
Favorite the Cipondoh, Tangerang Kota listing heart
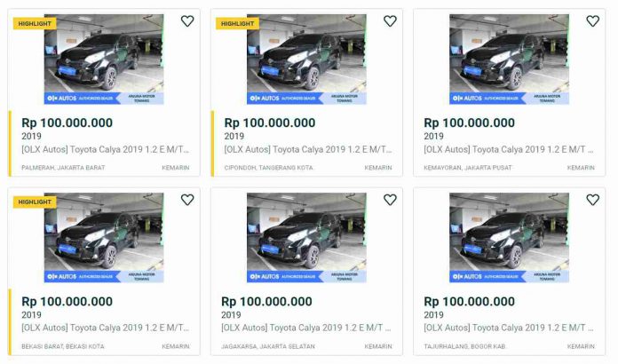pos(390,21)
